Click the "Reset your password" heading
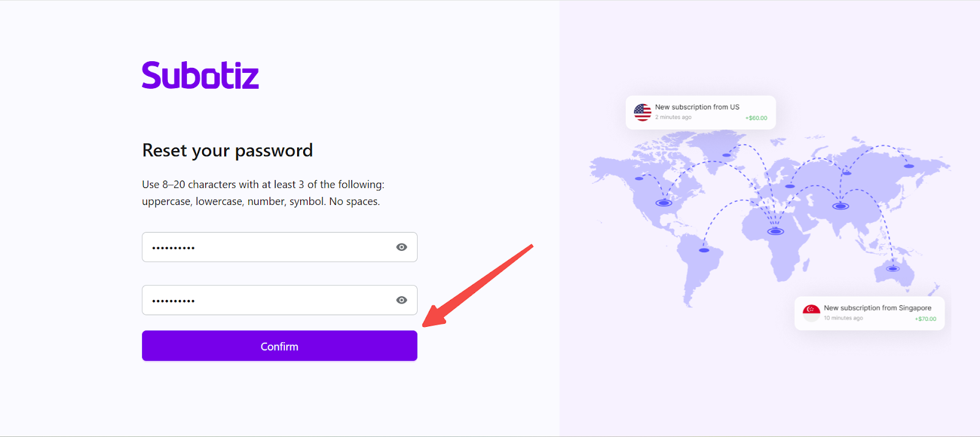The width and height of the screenshot is (980, 437). pos(227,151)
